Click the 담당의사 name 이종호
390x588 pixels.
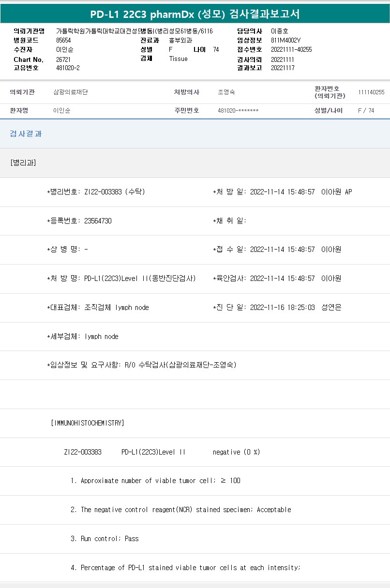[x=279, y=31]
